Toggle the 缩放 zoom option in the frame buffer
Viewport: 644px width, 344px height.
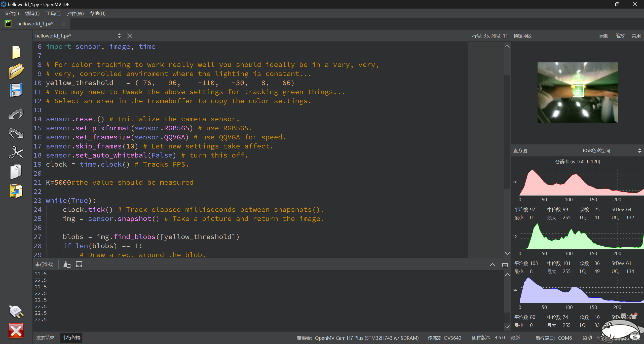coord(620,36)
